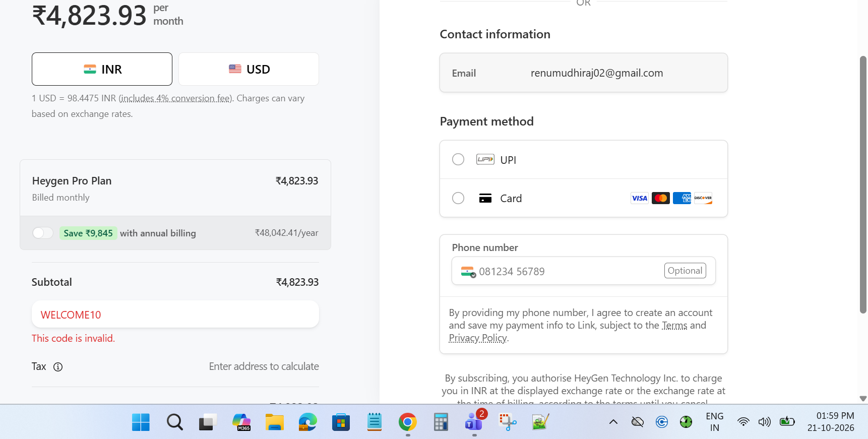Open phone country flag selector
Image resolution: width=868 pixels, height=439 pixels.
pos(468,272)
